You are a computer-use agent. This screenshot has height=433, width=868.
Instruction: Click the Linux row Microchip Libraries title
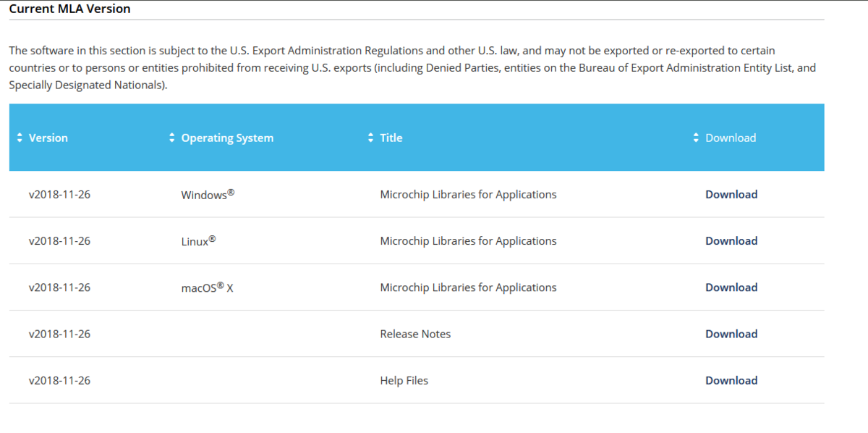tap(468, 241)
